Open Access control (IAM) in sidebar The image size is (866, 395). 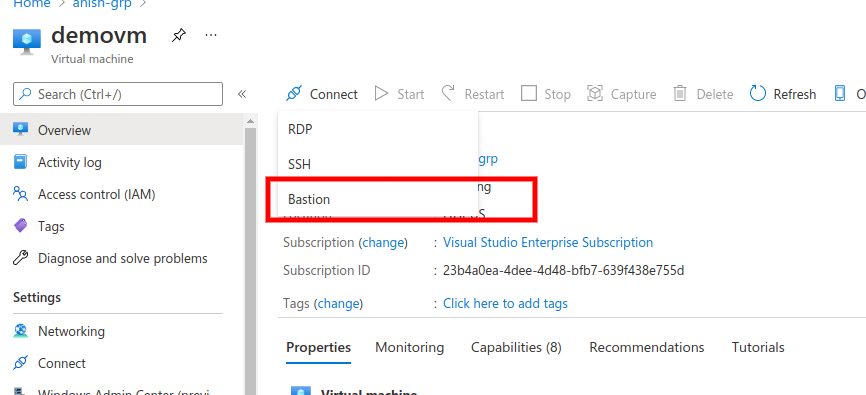tap(122, 194)
